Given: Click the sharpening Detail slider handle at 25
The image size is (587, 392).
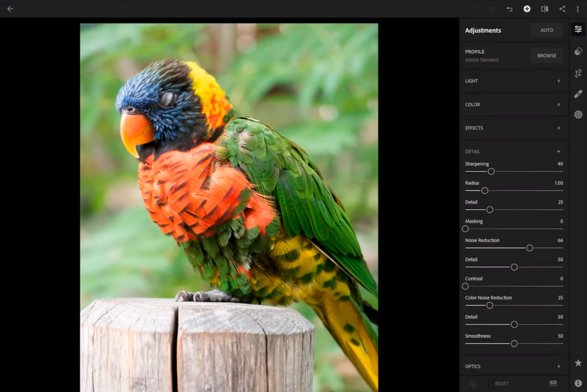Looking at the screenshot, I should click(490, 210).
